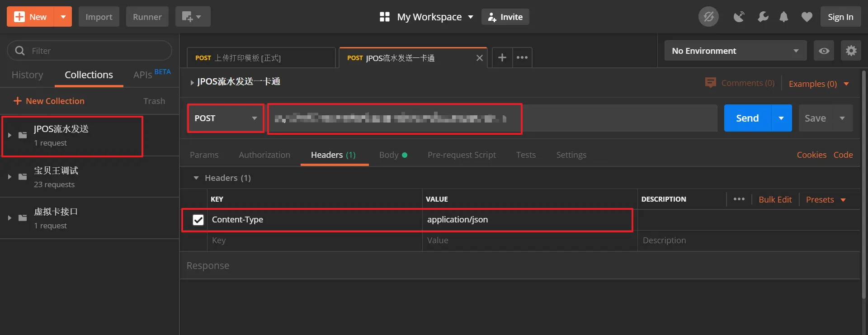The height and width of the screenshot is (335, 868).
Task: Create a New Collection
Action: point(49,101)
